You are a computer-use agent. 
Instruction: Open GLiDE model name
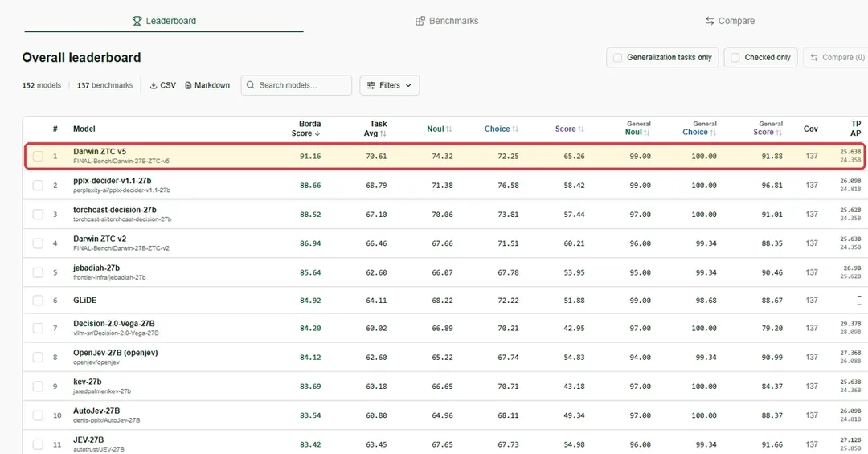(x=84, y=300)
